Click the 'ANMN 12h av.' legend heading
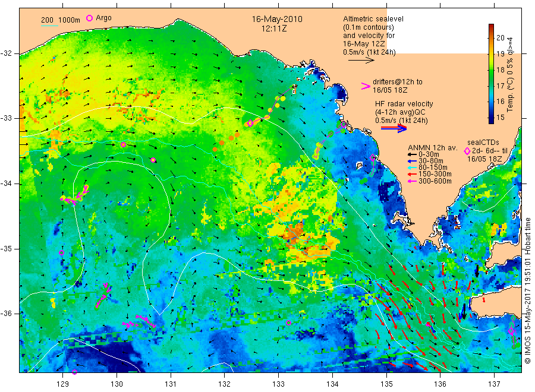The width and height of the screenshot is (535, 392). (x=433, y=148)
